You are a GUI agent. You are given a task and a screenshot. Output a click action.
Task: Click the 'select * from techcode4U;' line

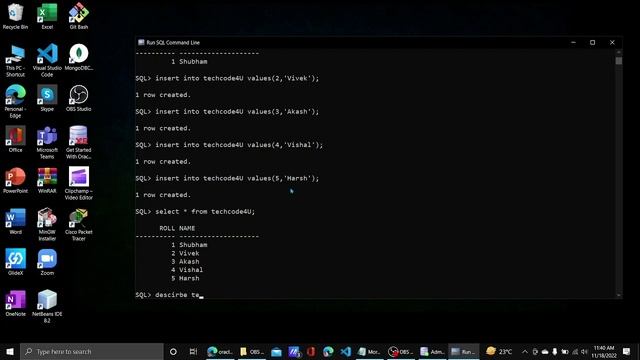pos(195,211)
